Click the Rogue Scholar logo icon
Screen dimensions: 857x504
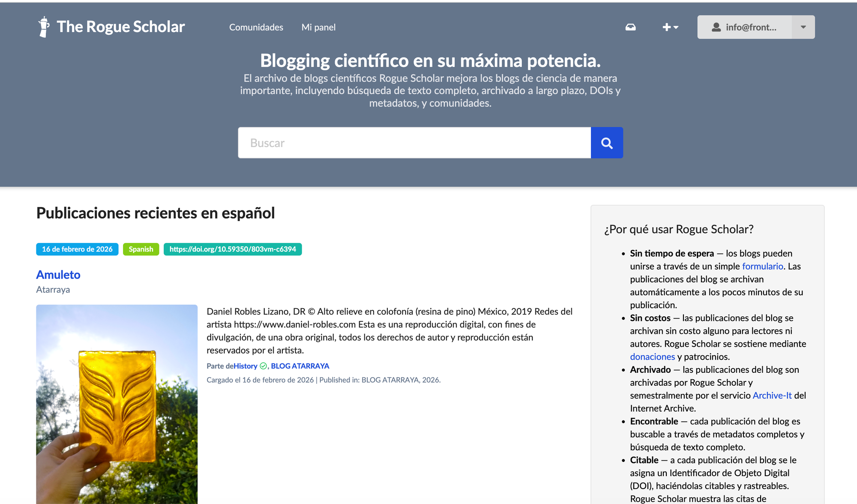(43, 27)
